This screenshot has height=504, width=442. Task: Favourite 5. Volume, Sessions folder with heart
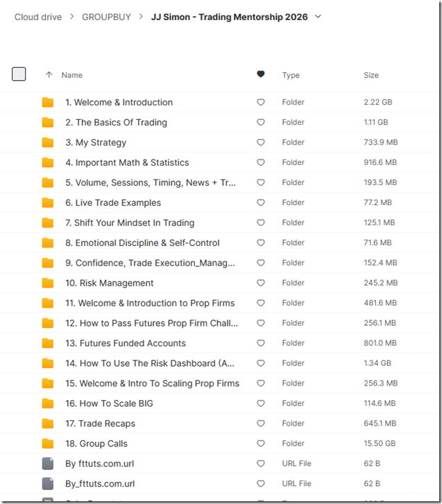tap(261, 182)
